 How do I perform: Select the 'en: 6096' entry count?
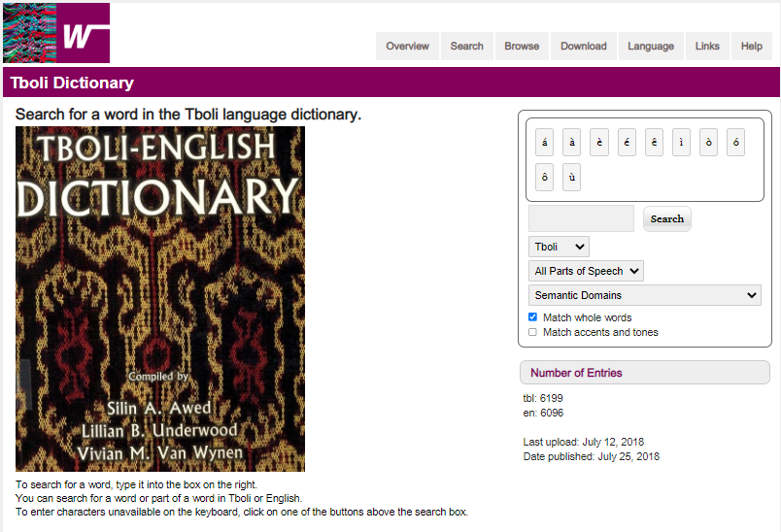click(543, 413)
